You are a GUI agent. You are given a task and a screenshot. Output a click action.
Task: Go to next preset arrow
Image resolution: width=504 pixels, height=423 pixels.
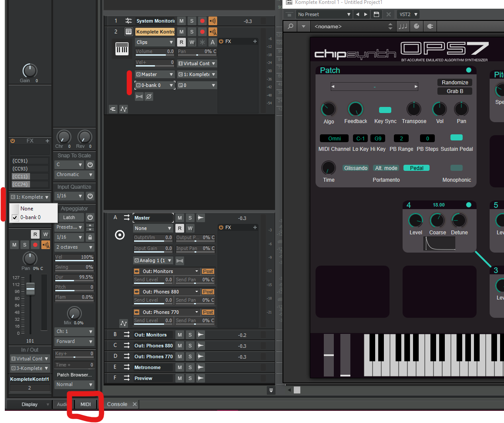(x=366, y=14)
